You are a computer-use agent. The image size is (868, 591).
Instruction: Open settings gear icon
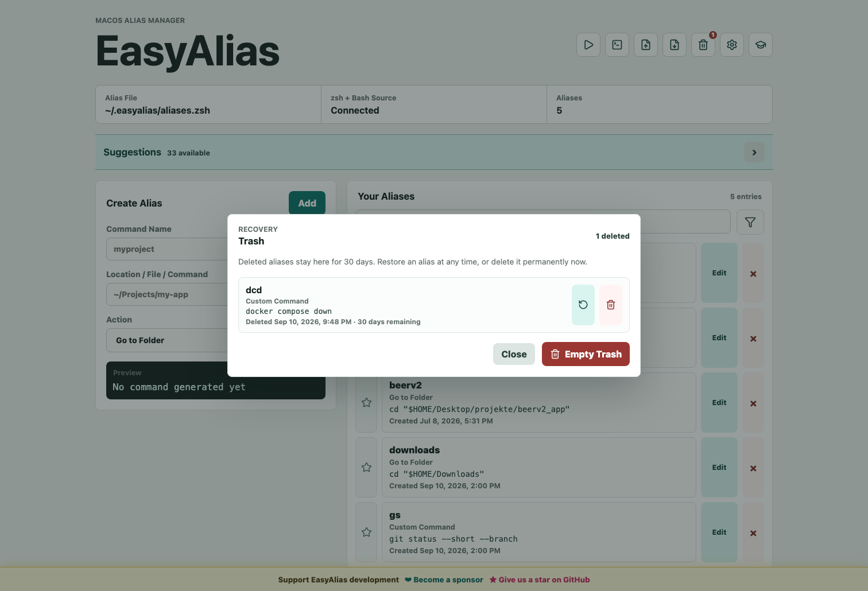(x=732, y=45)
